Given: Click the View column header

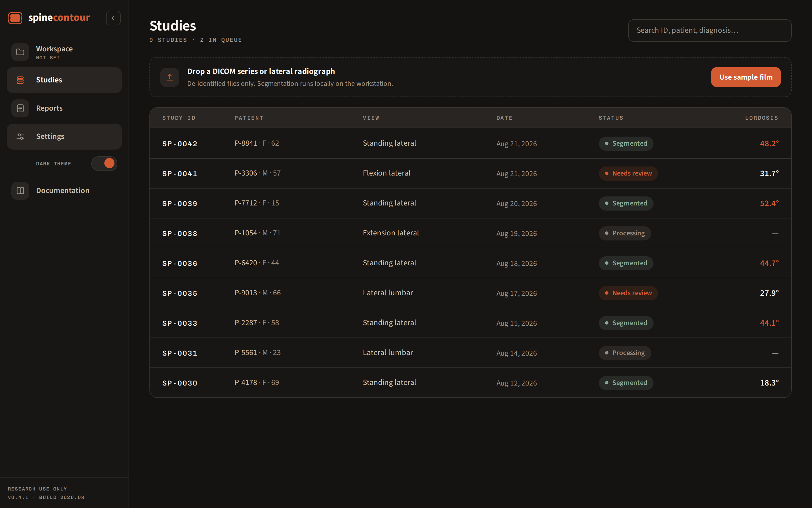Looking at the screenshot, I should [371, 118].
